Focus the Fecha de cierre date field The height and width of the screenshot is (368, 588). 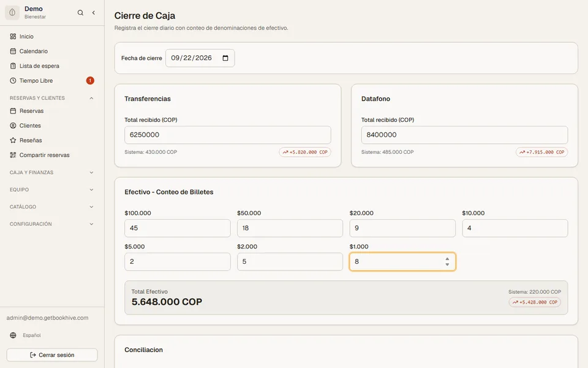(x=200, y=58)
